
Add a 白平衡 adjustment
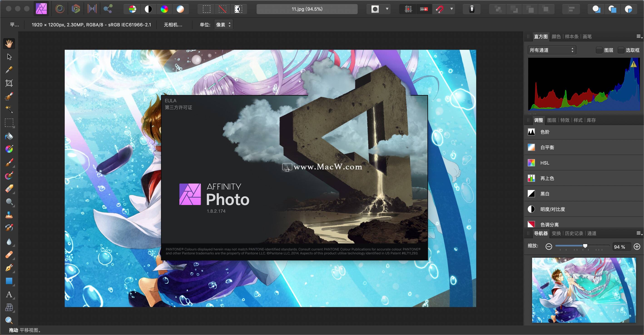point(584,147)
